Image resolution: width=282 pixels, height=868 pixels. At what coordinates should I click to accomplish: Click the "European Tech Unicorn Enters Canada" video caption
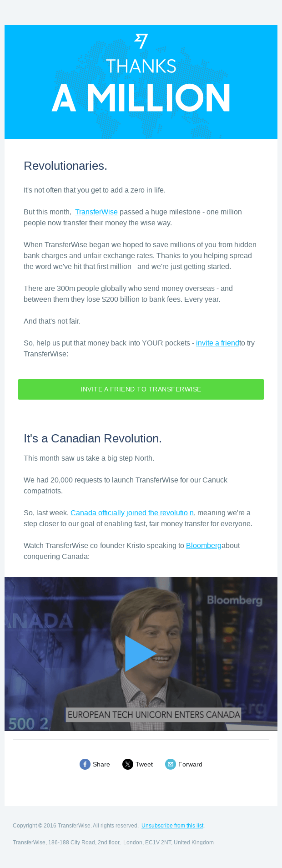[154, 715]
